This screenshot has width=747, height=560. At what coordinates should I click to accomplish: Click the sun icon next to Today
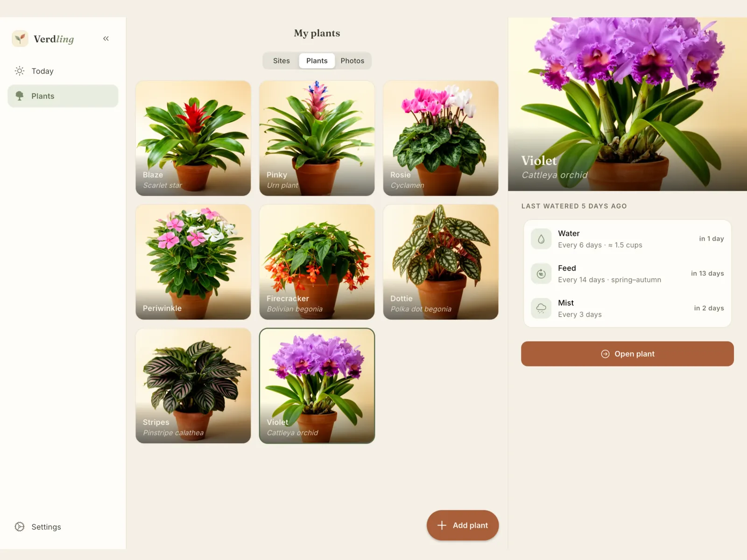(20, 71)
